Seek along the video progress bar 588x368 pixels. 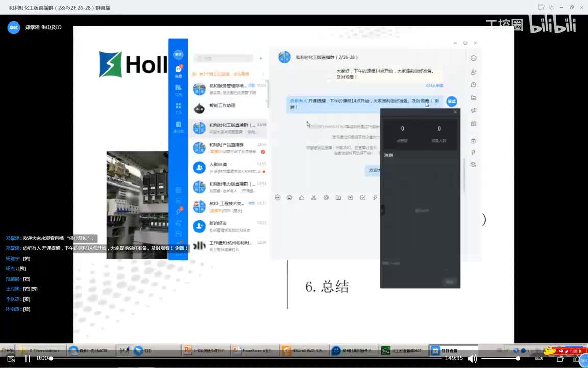(x=246, y=359)
